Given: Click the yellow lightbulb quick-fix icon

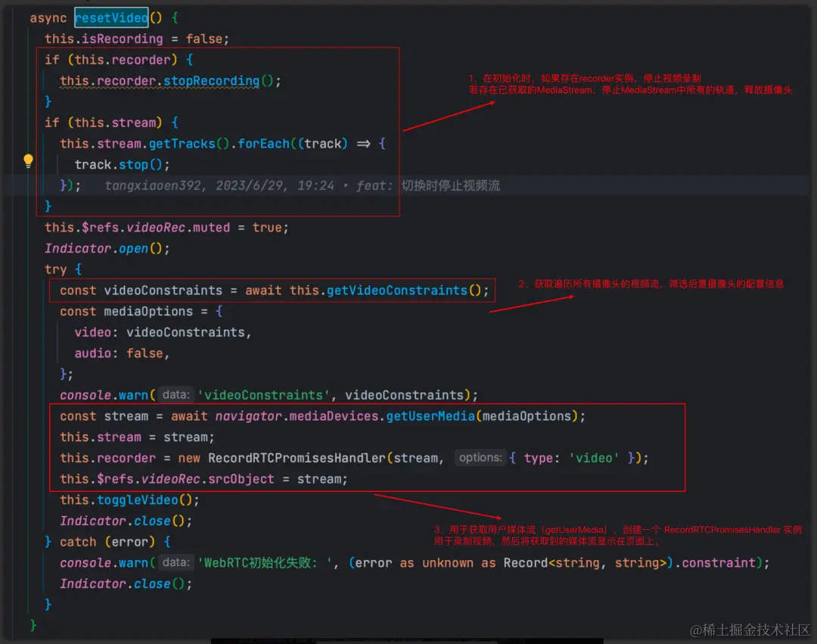Looking at the screenshot, I should click(x=28, y=161).
